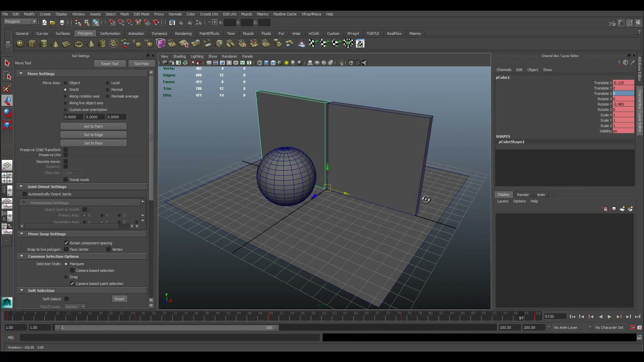Click the Open scene folder icon
Screen dimensions: 644x362
53,22
